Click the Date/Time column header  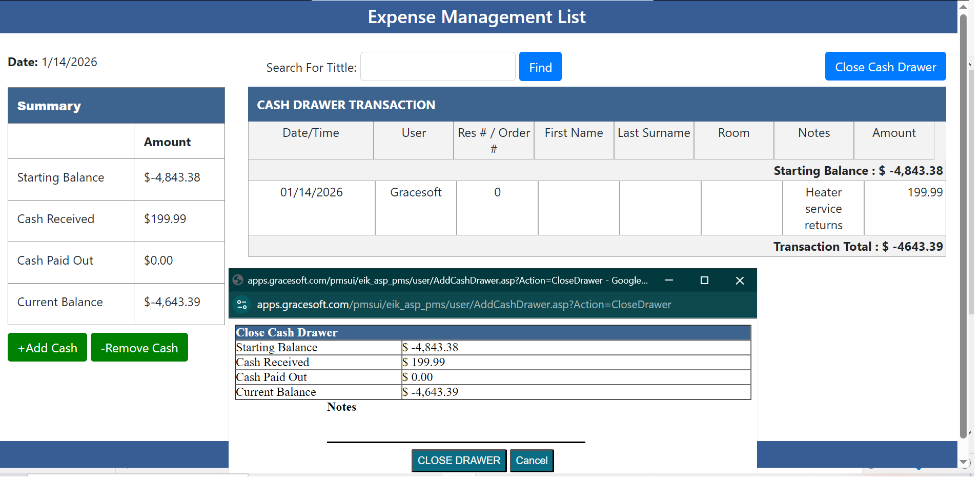point(311,133)
